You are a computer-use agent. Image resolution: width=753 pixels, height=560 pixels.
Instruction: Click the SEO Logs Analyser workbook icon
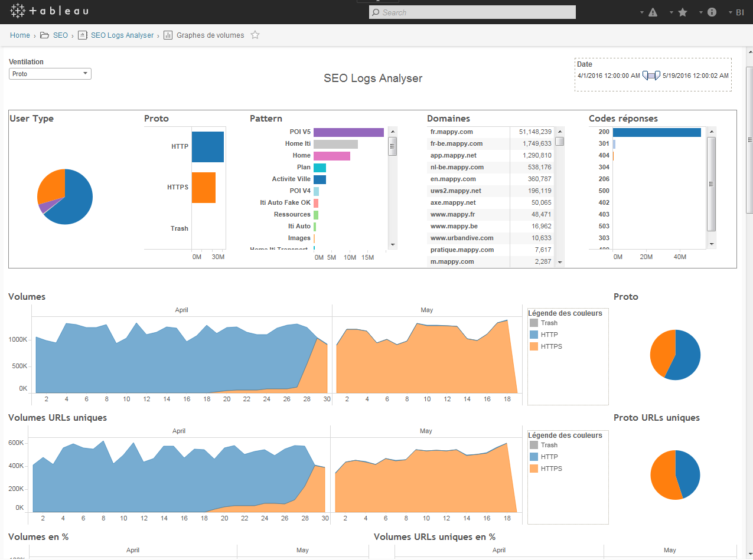click(x=82, y=35)
